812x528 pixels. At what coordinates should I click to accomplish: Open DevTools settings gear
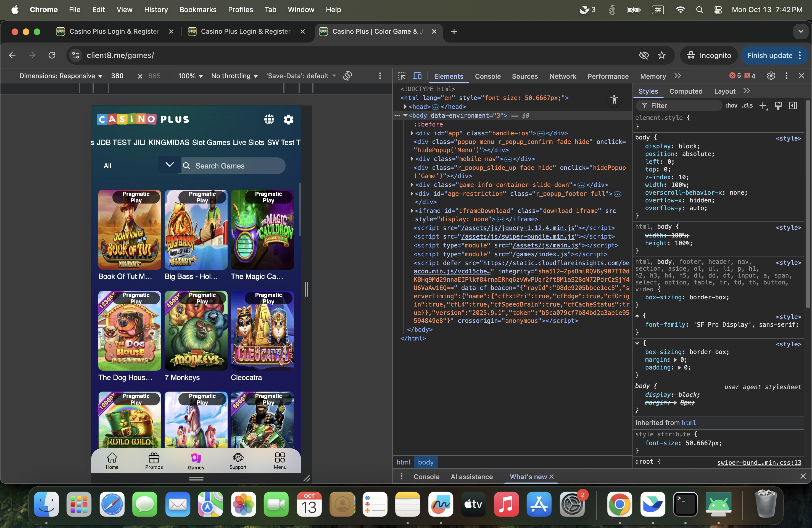pos(771,76)
